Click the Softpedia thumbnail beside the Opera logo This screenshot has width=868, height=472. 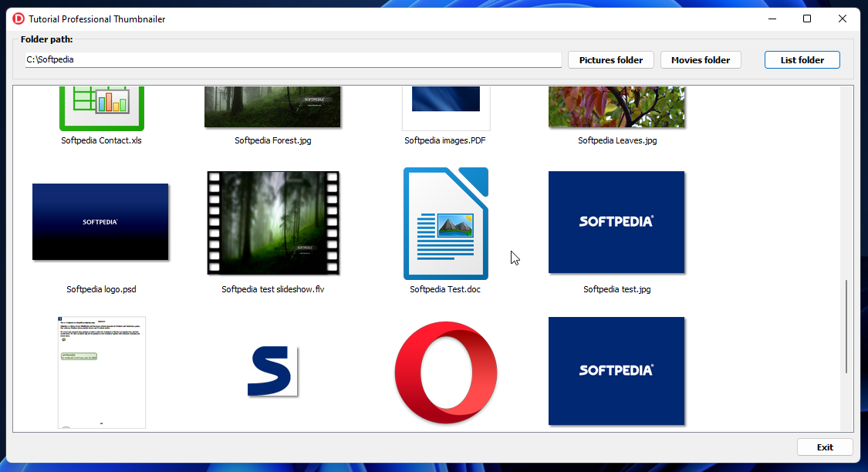click(x=616, y=371)
